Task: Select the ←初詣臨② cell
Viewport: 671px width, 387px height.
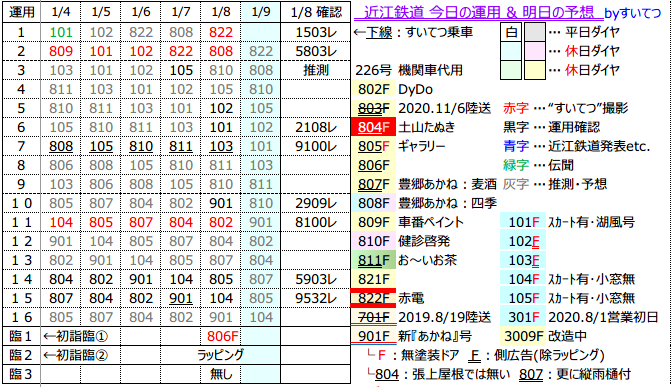Action: [75, 355]
